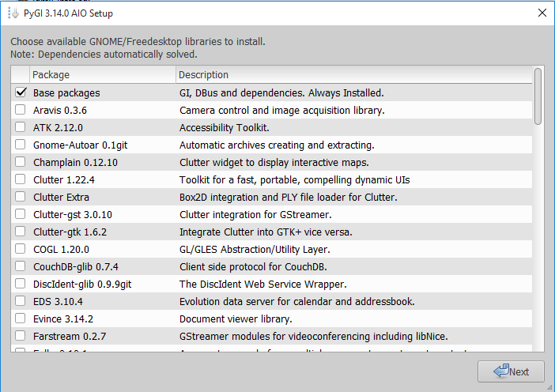Select the 'Clutter-gst 3.0.10' package name

(73, 215)
